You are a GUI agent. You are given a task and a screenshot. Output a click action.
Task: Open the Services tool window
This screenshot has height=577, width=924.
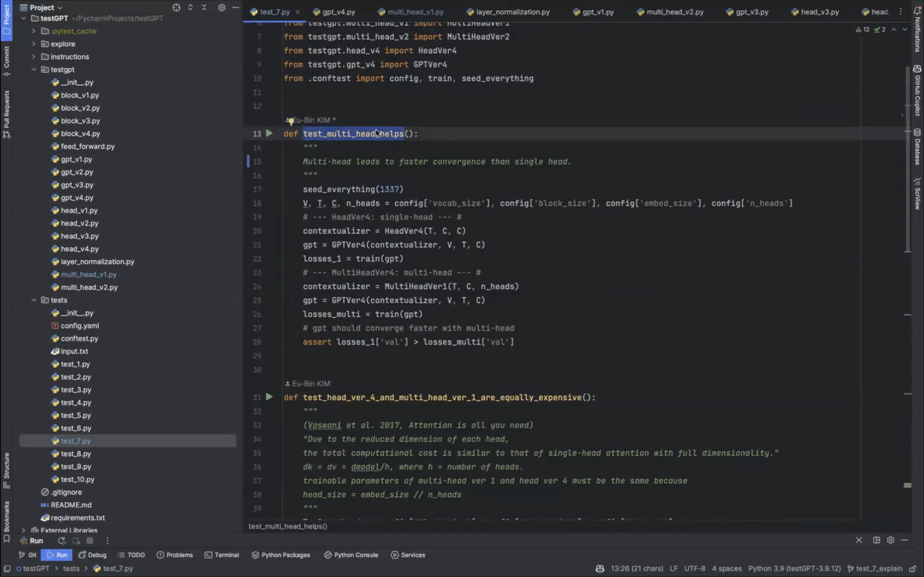[408, 555]
